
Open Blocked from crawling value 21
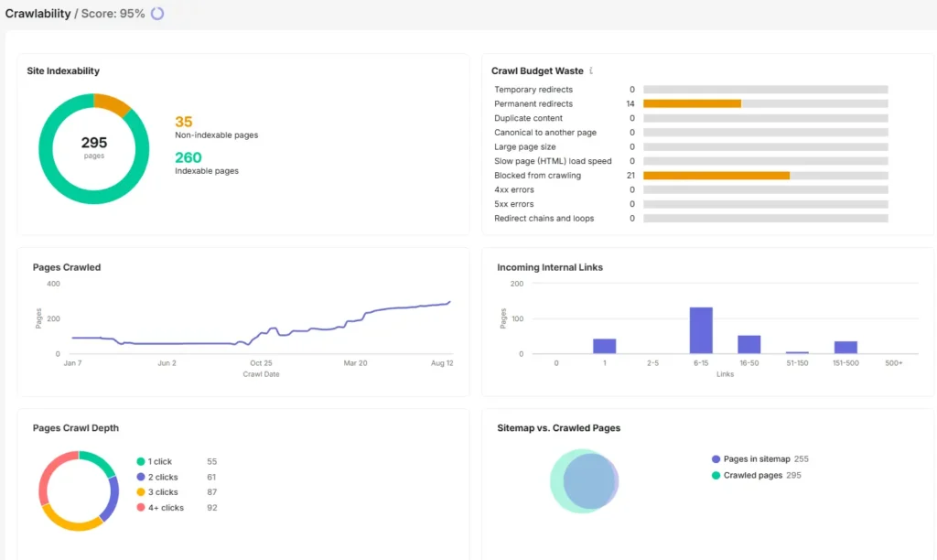click(x=630, y=176)
